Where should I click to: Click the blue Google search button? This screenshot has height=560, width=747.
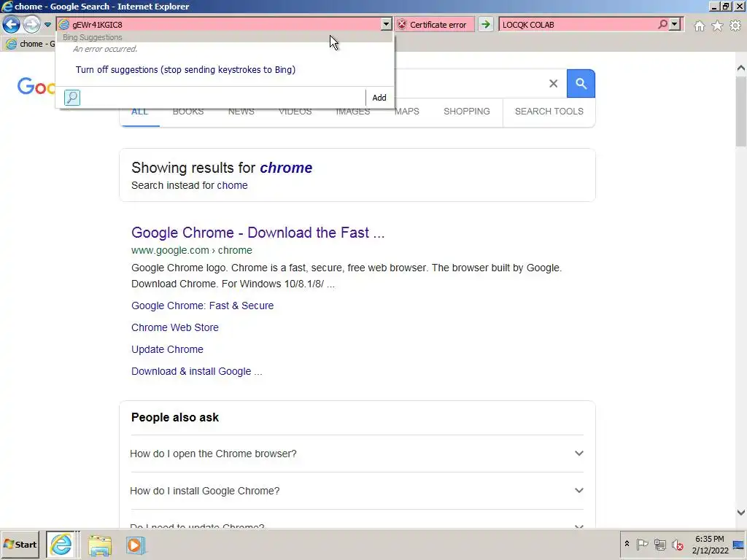581,84
